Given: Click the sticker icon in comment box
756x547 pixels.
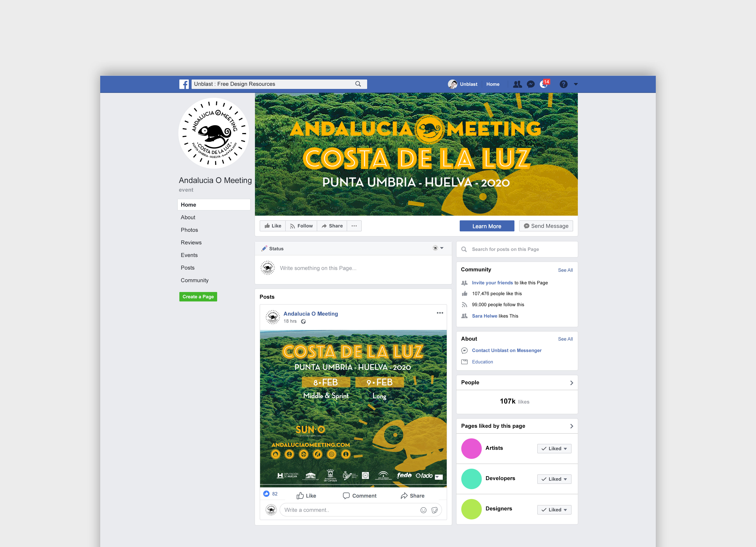Looking at the screenshot, I should tap(434, 510).
